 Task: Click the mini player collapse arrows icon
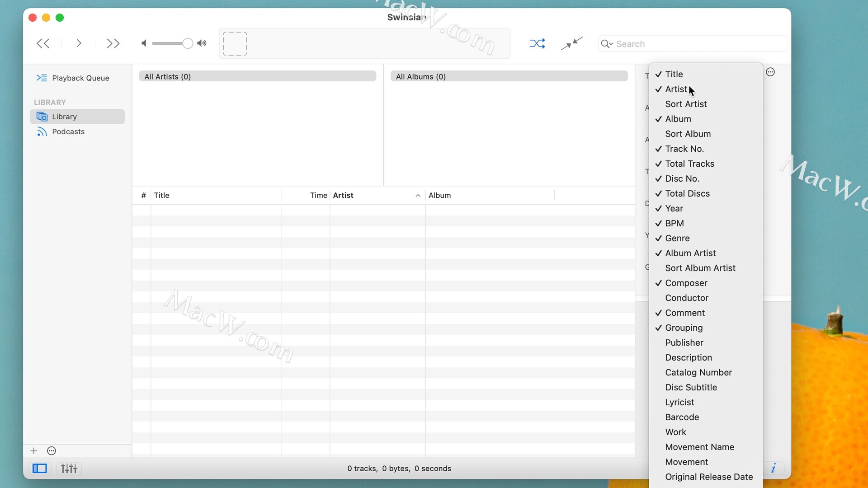[x=572, y=43]
